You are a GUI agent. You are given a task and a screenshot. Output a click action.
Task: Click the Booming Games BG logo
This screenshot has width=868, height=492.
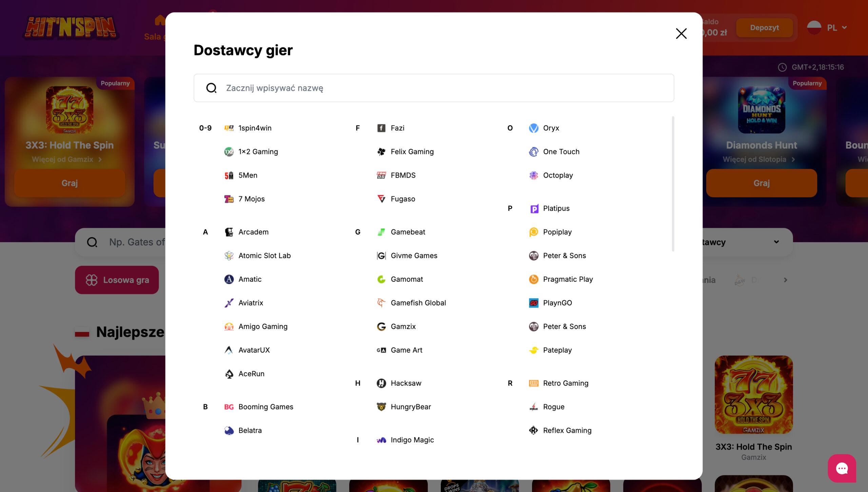[x=229, y=407]
